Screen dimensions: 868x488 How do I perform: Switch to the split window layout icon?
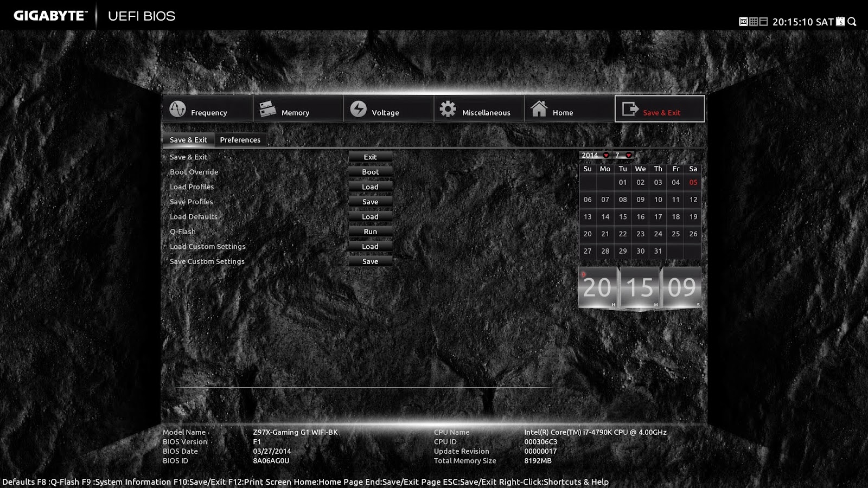click(x=763, y=22)
